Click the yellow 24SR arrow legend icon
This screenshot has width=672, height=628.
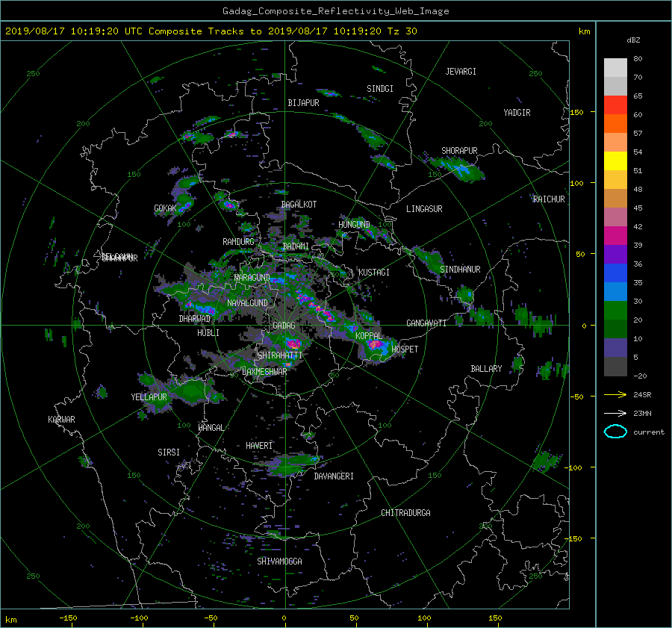615,394
